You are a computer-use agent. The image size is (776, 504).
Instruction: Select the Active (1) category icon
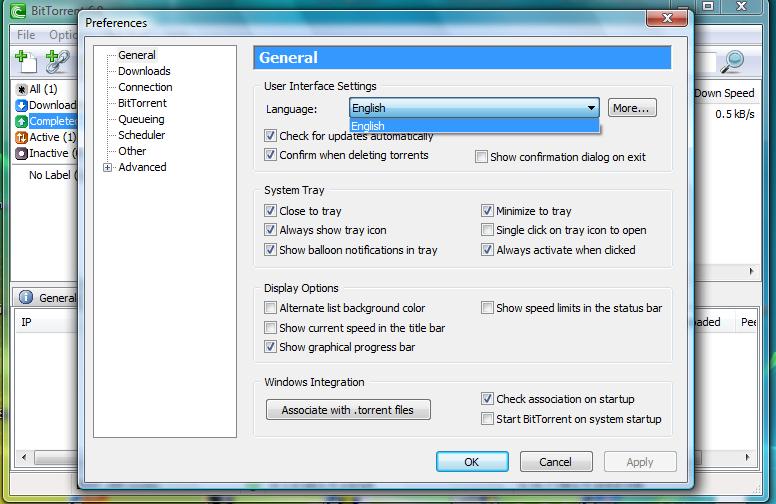point(21,137)
